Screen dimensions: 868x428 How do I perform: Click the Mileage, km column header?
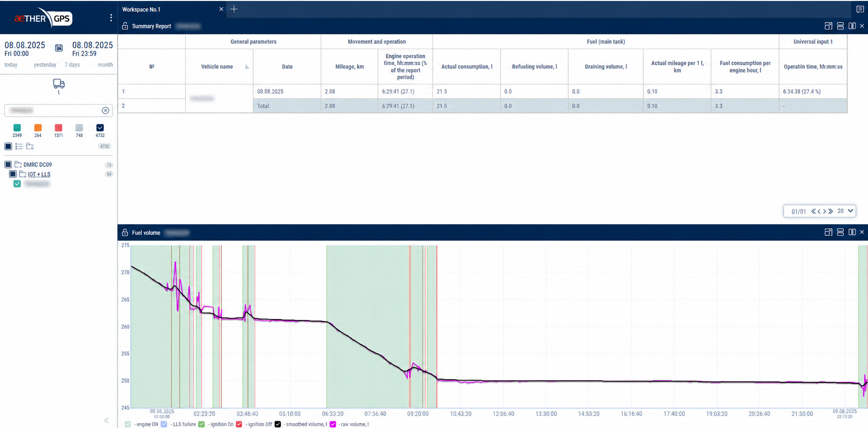(349, 67)
